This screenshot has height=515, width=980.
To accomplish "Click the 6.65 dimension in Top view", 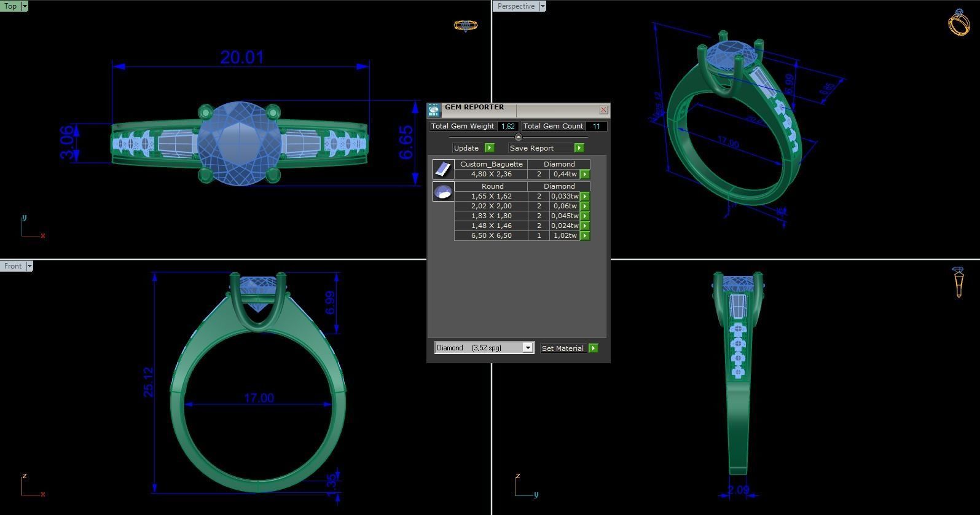I will (x=406, y=143).
